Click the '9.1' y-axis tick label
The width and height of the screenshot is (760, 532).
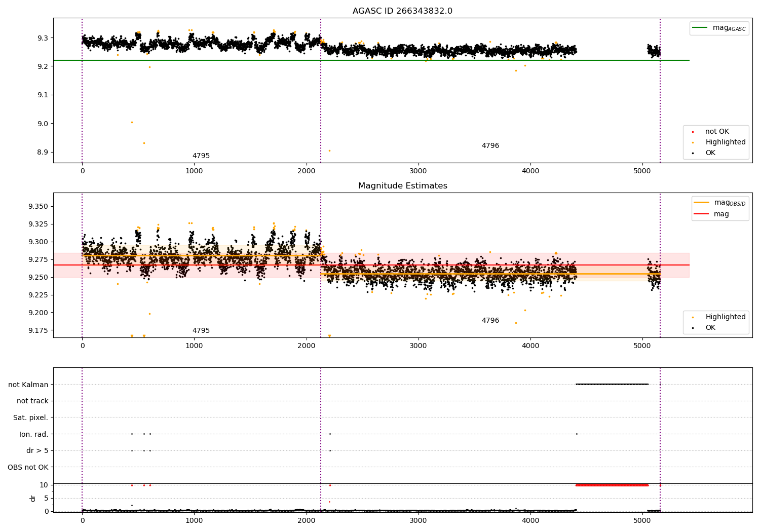click(43, 95)
